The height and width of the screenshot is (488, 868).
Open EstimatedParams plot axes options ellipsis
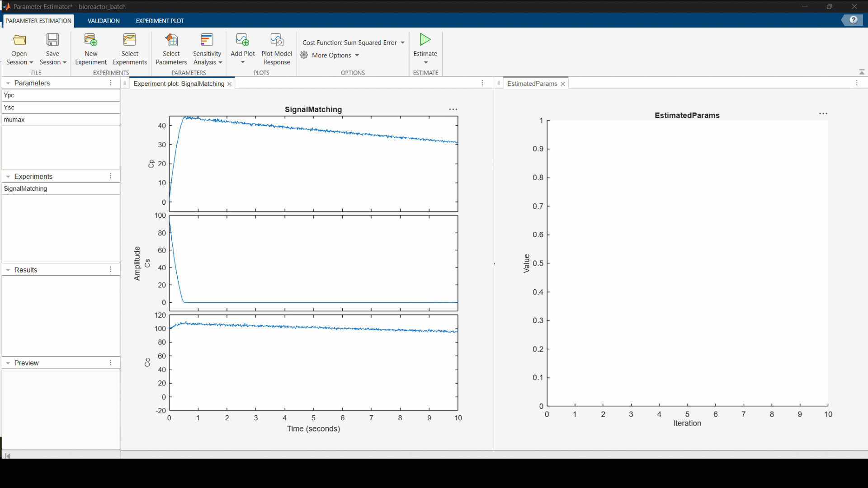823,114
